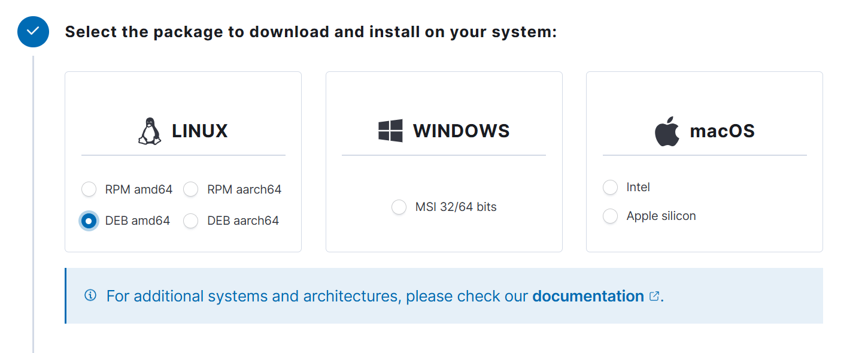
Task: Choose the MSI 32/64 bits option
Action: click(x=399, y=207)
